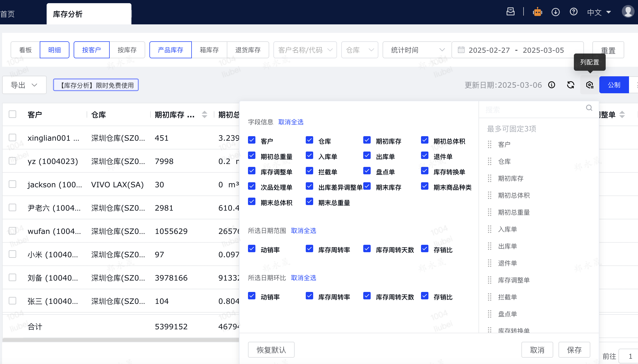Viewport: 638px width, 364px height.
Task: Select the 箱库存 tab
Action: (209, 50)
